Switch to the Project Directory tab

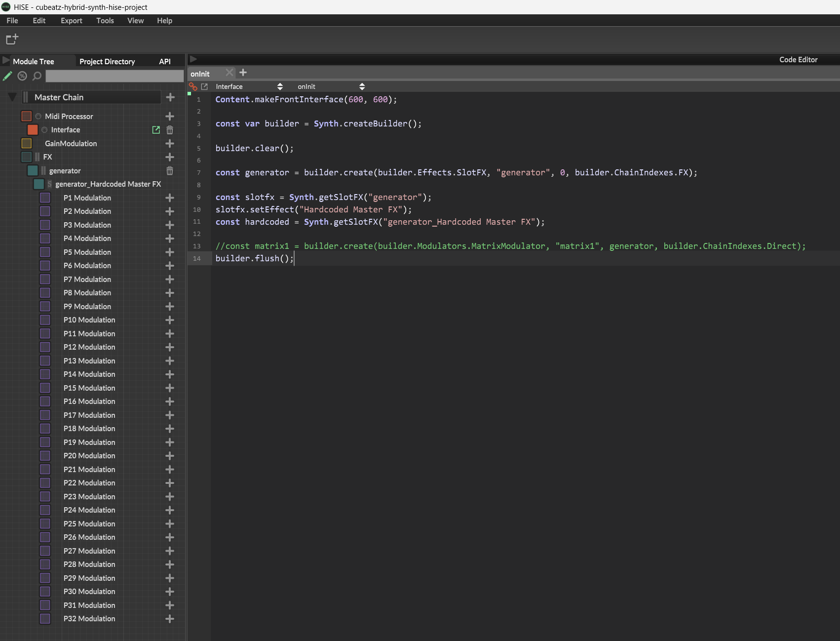click(x=107, y=62)
